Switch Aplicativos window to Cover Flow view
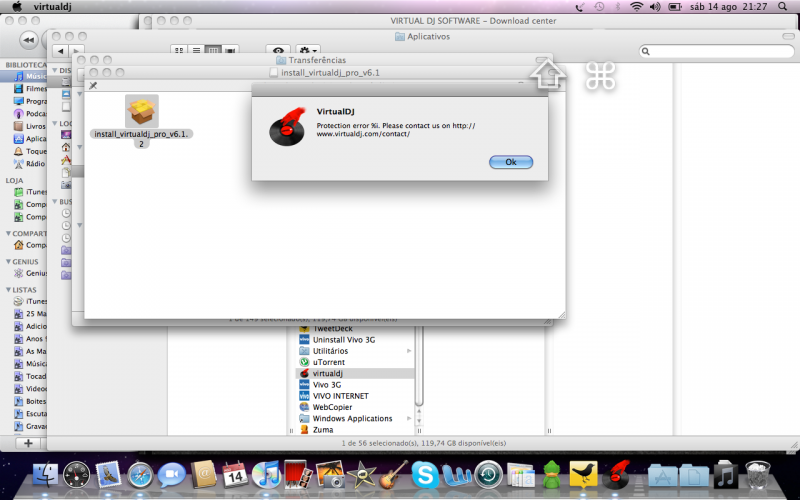800x500 pixels. [x=230, y=51]
